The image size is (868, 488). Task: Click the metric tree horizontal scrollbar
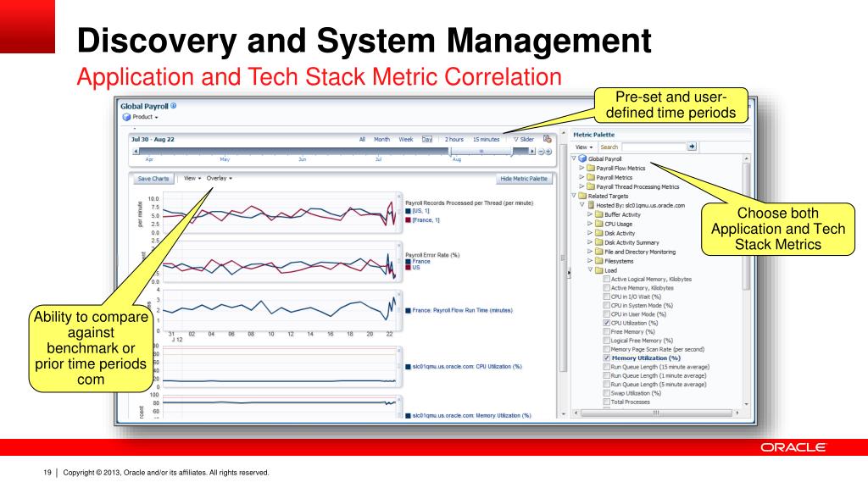pos(657,413)
